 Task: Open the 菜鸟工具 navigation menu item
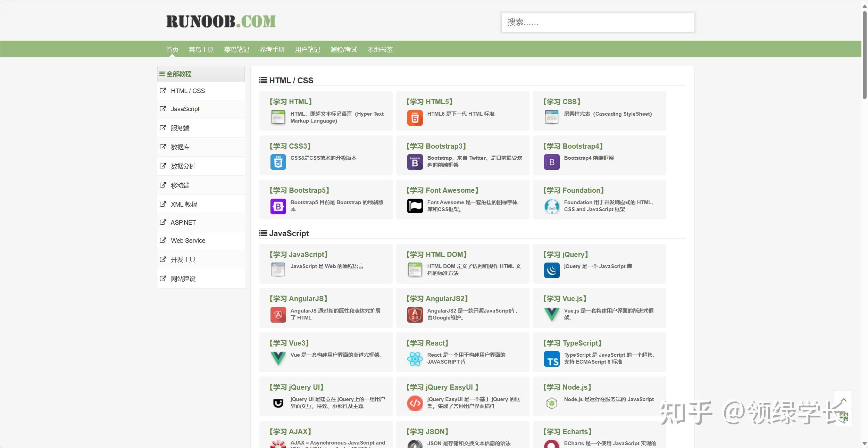[x=201, y=50]
